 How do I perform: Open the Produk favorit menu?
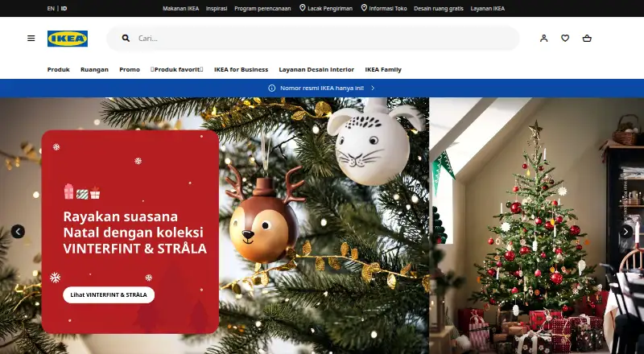(176, 69)
